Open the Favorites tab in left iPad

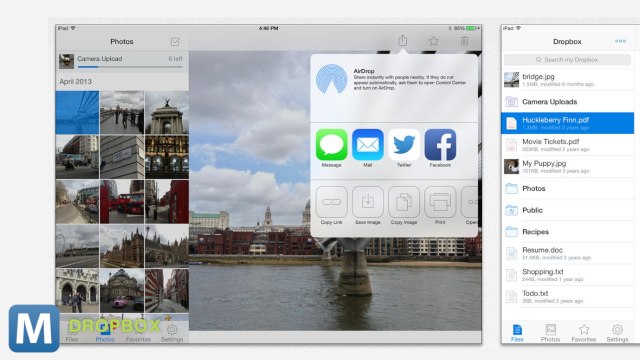pyautogui.click(x=138, y=333)
